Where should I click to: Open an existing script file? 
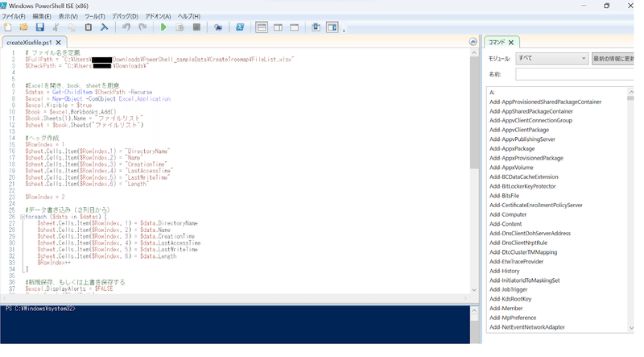click(x=23, y=27)
